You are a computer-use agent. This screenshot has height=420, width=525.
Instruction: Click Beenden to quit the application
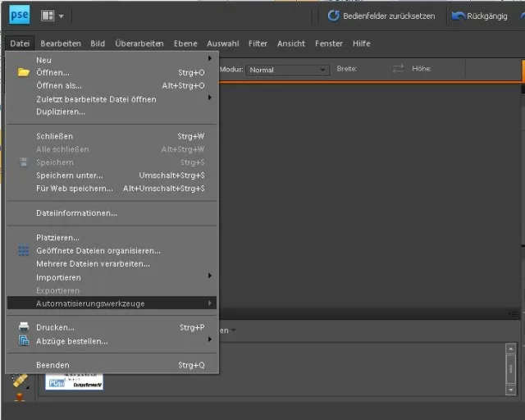click(x=52, y=365)
